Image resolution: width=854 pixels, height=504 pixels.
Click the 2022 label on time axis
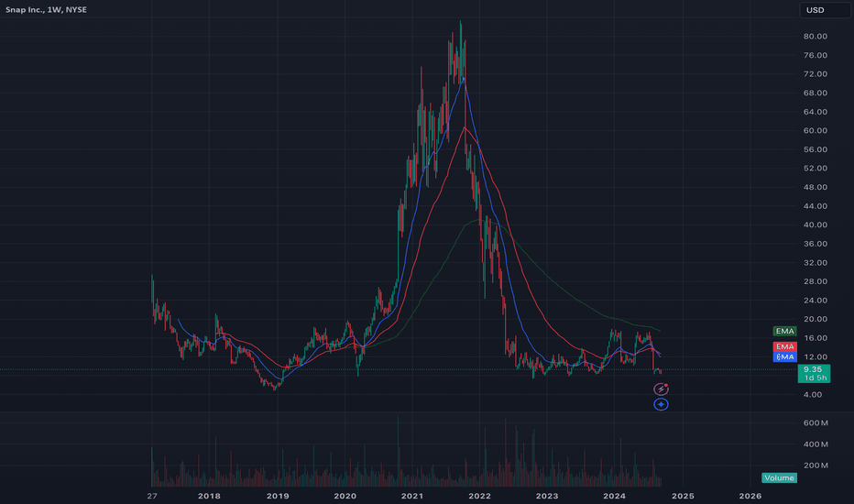coord(480,496)
